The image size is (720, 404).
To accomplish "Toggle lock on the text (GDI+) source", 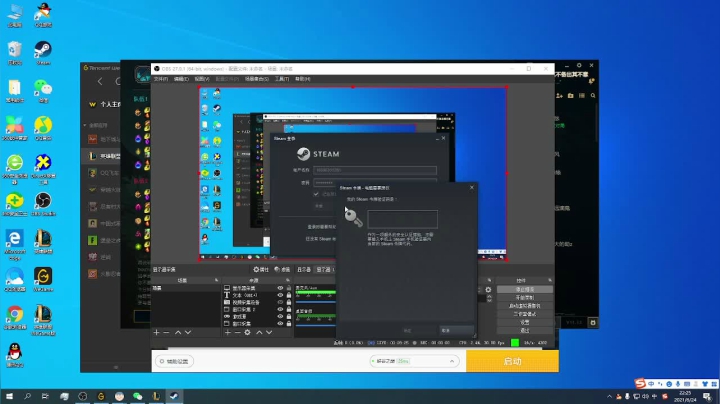I will point(289,295).
